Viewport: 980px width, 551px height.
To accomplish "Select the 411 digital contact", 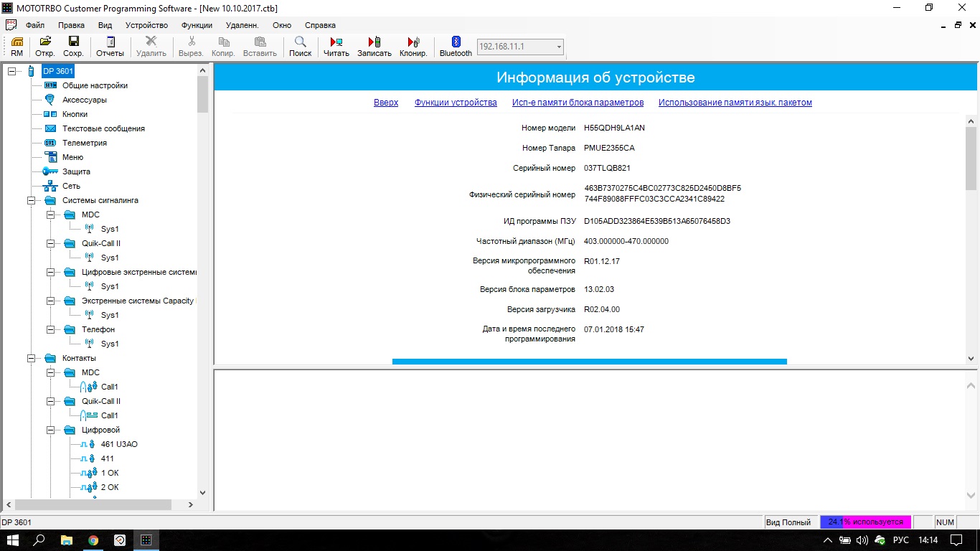I will point(107,458).
